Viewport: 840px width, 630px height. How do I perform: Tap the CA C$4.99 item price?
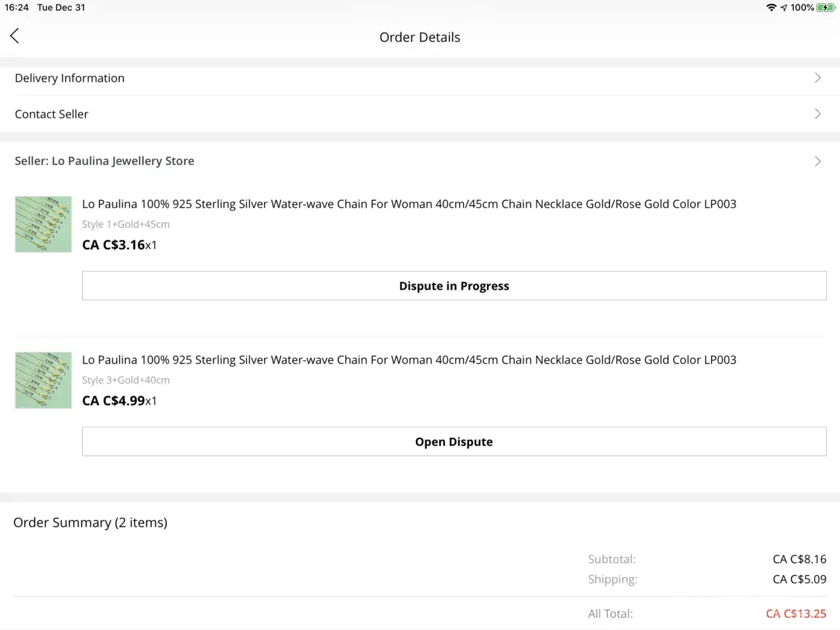(x=114, y=401)
